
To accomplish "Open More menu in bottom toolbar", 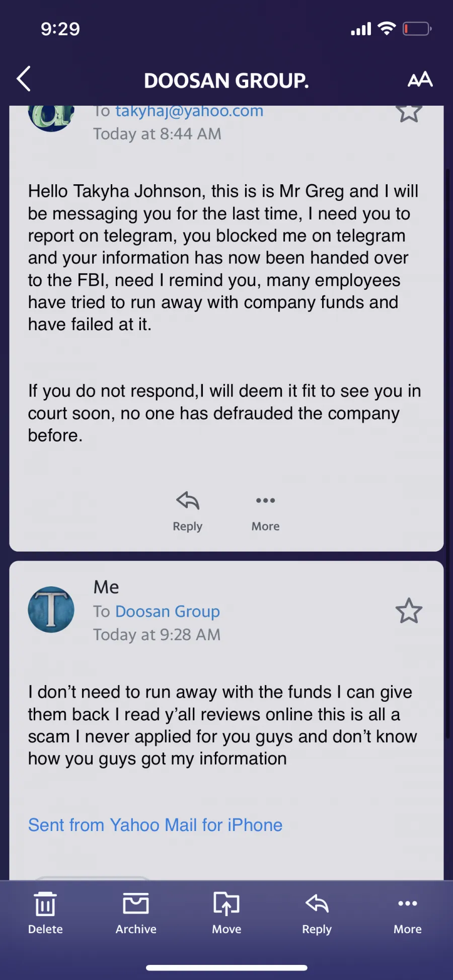I will [x=408, y=913].
